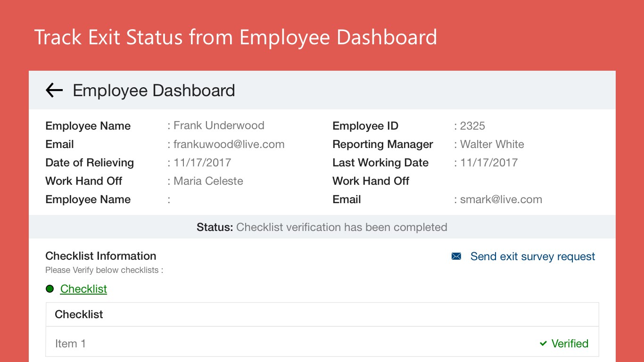Viewport: 644px width, 362px height.
Task: Click Send exit survey request link
Action: (533, 256)
